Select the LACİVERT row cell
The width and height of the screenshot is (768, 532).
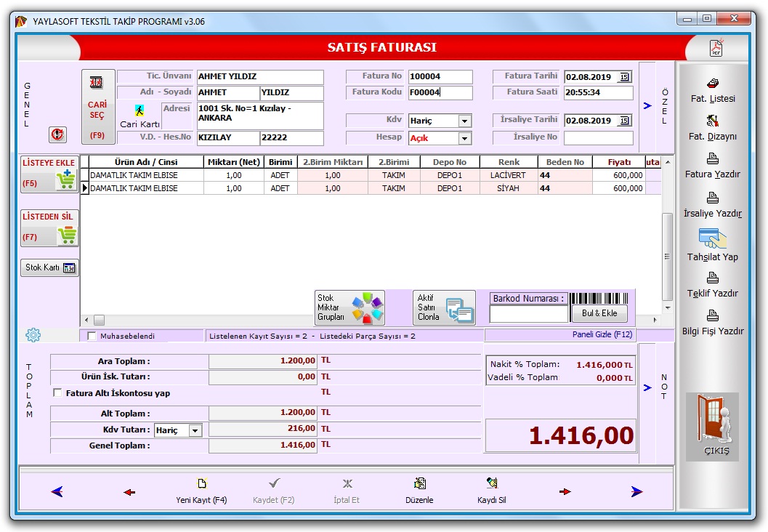(509, 175)
